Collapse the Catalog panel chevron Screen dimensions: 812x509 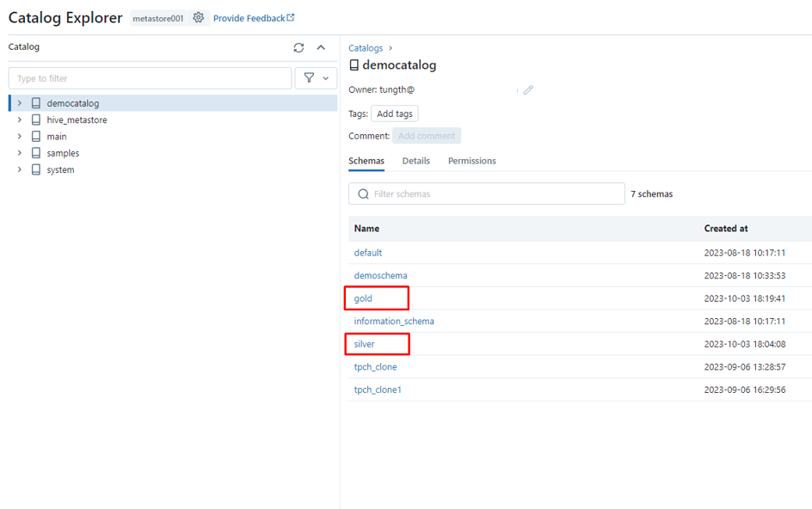[321, 48]
